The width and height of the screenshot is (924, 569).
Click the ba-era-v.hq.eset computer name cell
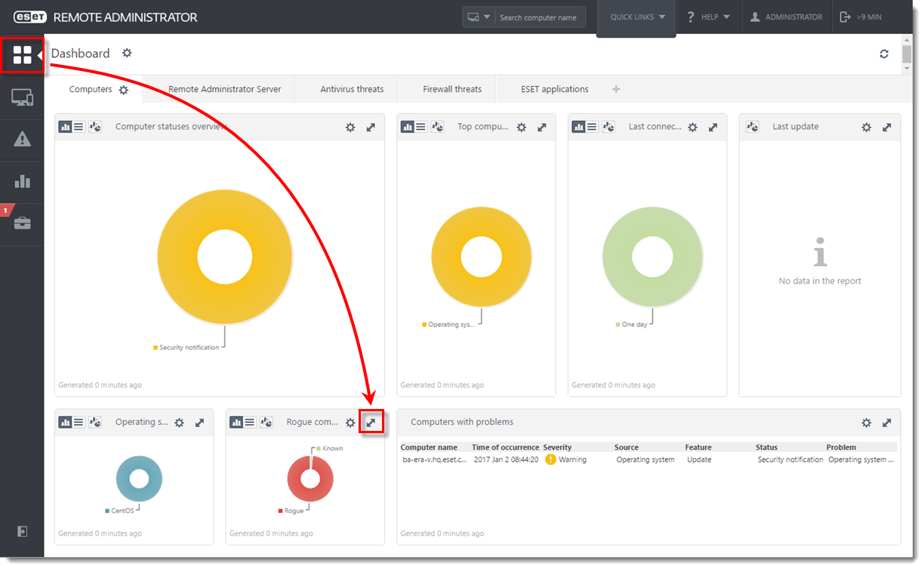tap(434, 460)
